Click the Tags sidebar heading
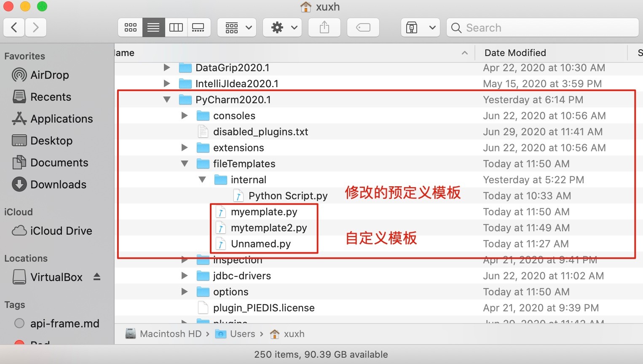The height and width of the screenshot is (364, 643). point(15,305)
